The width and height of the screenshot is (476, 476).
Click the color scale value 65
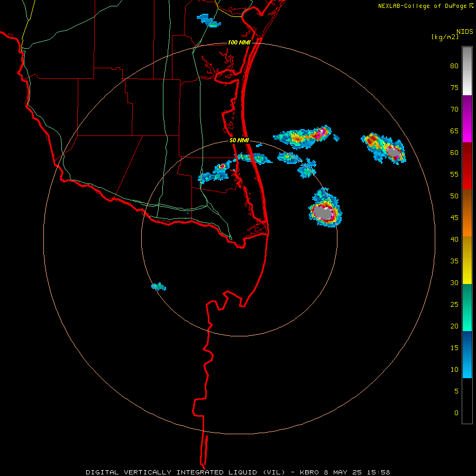454,131
